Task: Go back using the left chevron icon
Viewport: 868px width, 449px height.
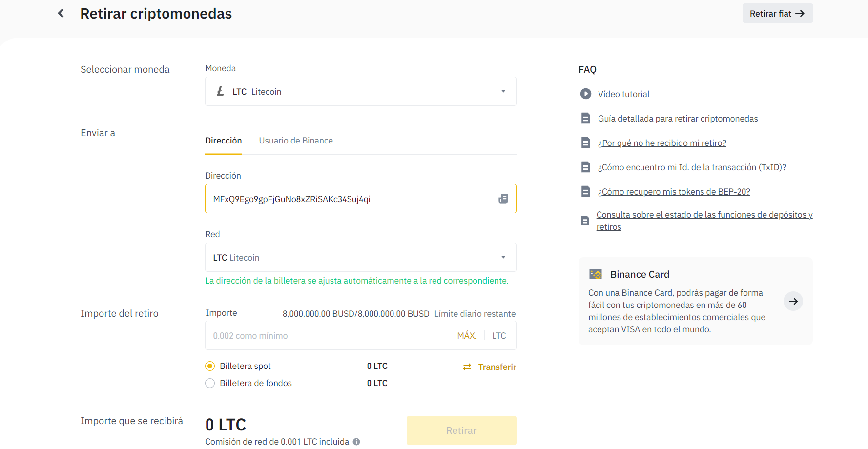Action: click(61, 13)
